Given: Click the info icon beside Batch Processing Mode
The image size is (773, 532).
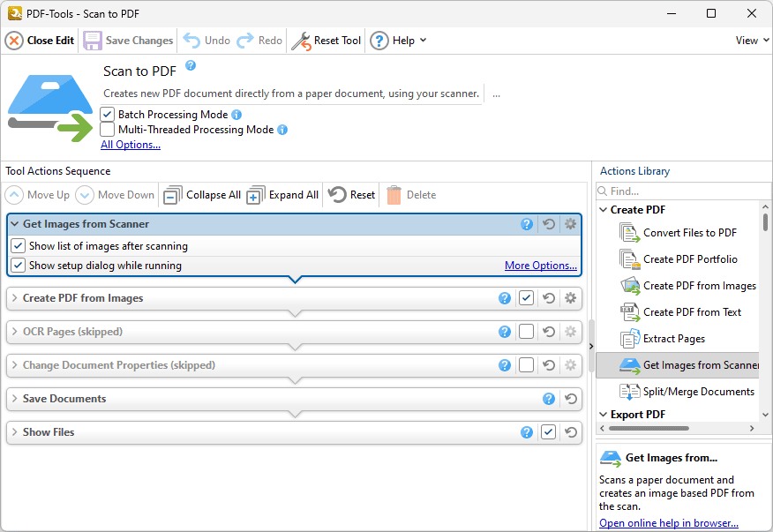Looking at the screenshot, I should tap(236, 115).
